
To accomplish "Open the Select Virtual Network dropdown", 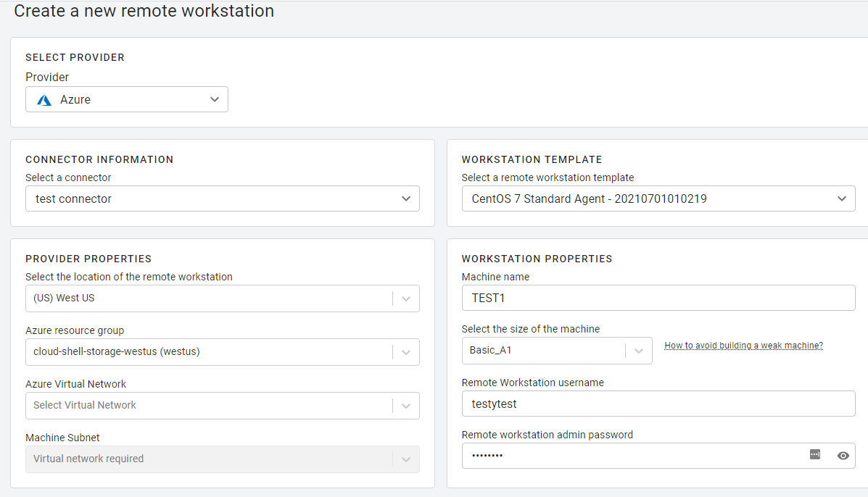I will (x=223, y=406).
